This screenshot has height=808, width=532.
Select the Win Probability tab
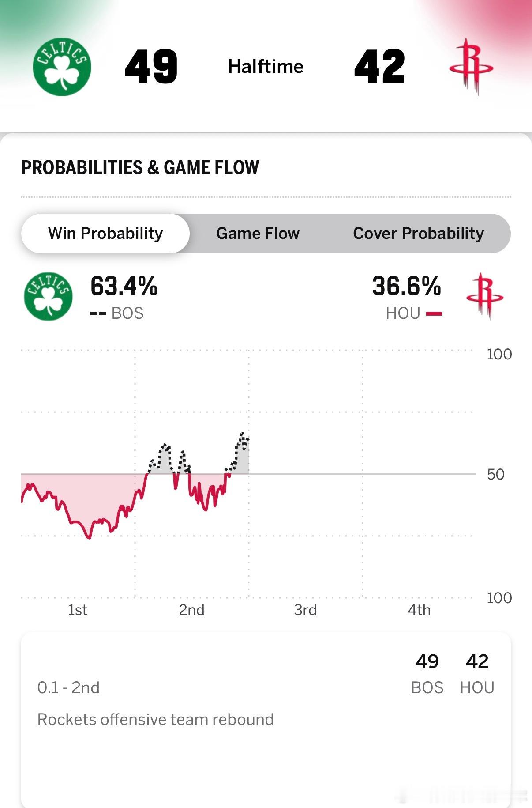coord(105,234)
